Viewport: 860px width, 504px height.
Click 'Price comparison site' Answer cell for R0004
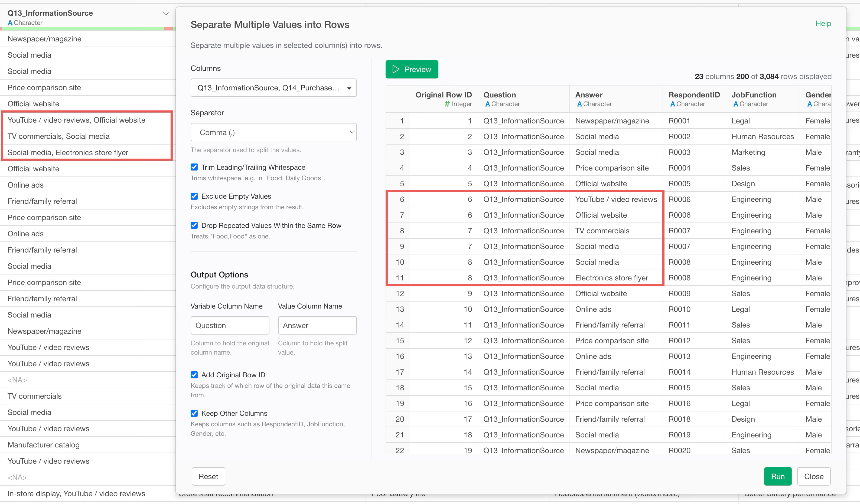tap(616, 168)
